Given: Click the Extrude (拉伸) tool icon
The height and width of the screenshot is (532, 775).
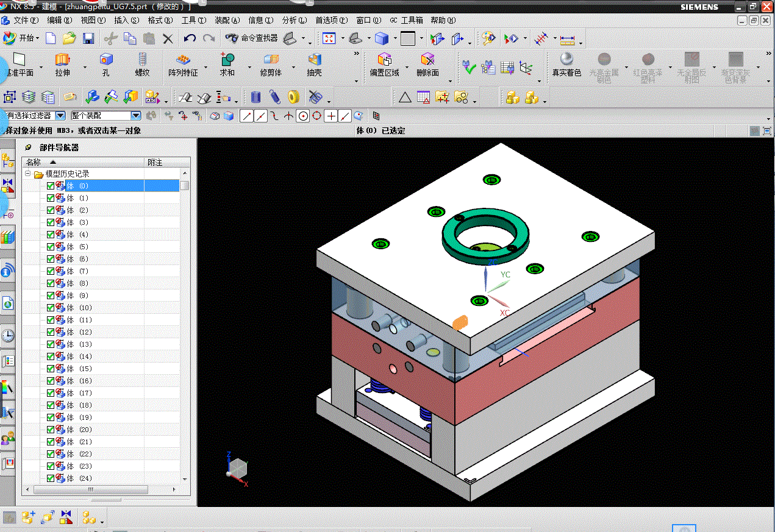Looking at the screenshot, I should (x=63, y=60).
